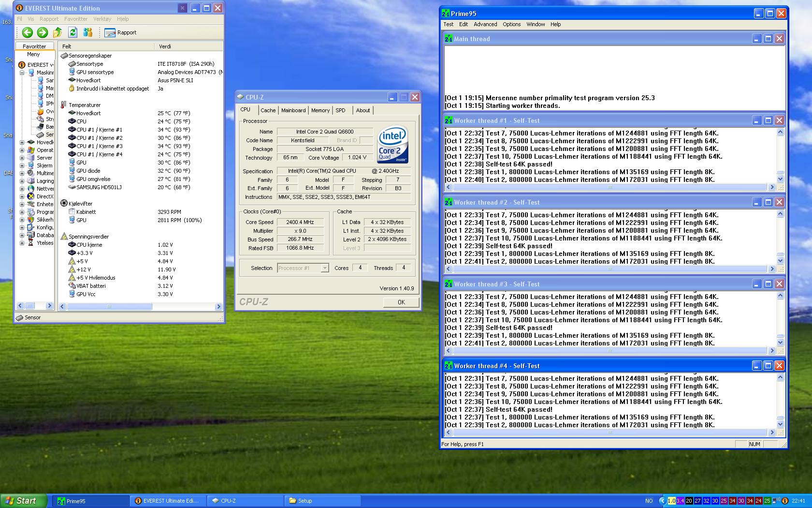The width and height of the screenshot is (812, 508).
Task: Click the yellow 1.0 tray indicator
Action: (x=671, y=501)
